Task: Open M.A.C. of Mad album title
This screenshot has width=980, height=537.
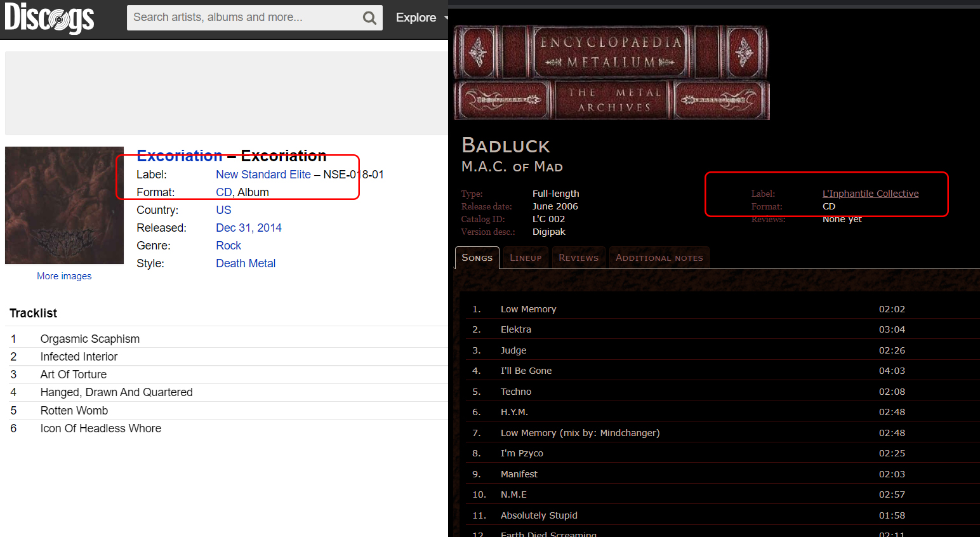Action: 512,167
